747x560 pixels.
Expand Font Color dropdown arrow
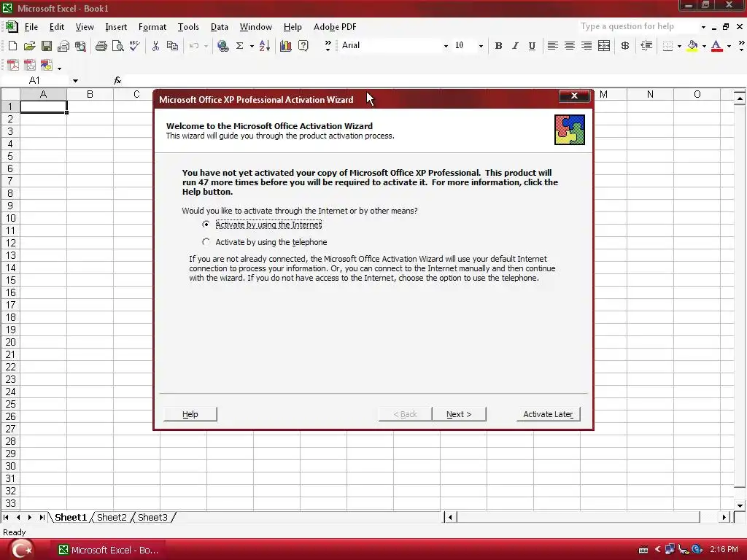click(729, 46)
